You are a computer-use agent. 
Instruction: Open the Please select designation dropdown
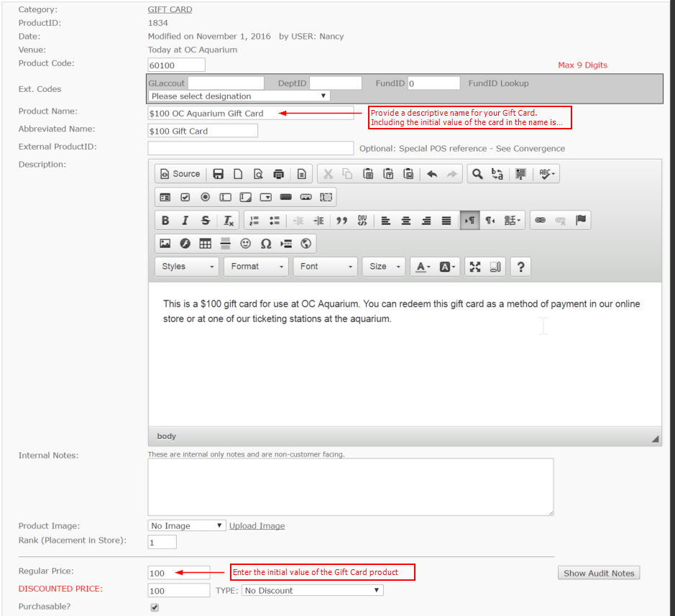pyautogui.click(x=239, y=96)
